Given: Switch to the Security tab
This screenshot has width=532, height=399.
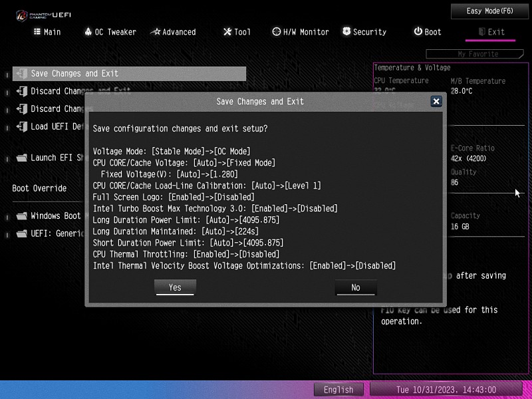Looking at the screenshot, I should 364,32.
